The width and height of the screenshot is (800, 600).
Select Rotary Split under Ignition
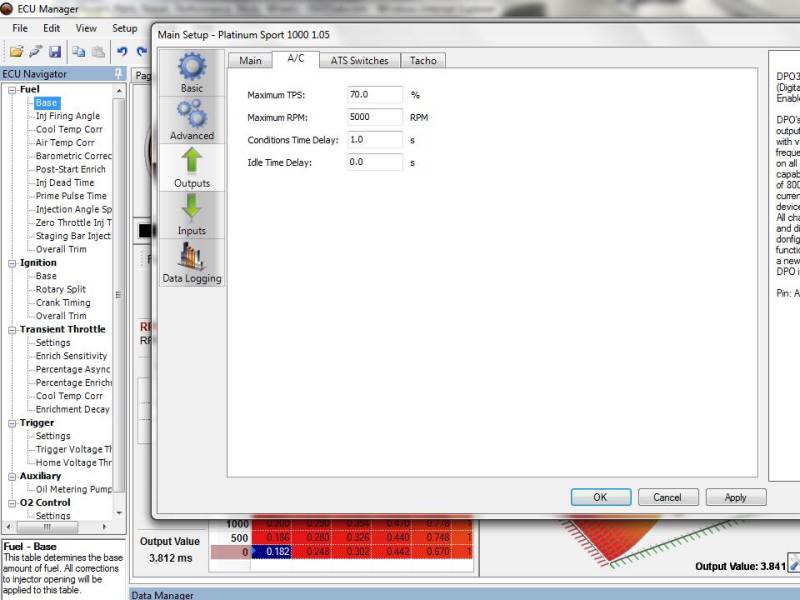pos(61,289)
